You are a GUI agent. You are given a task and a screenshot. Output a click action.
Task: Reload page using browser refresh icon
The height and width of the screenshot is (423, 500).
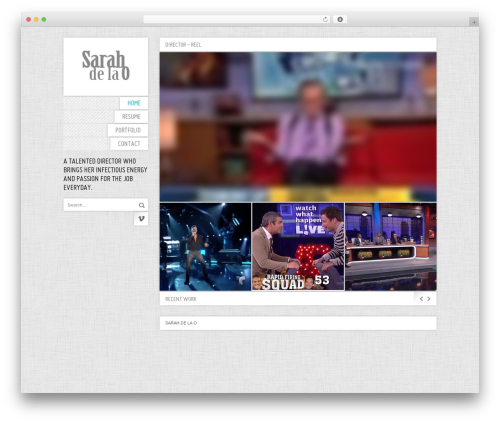pos(325,19)
